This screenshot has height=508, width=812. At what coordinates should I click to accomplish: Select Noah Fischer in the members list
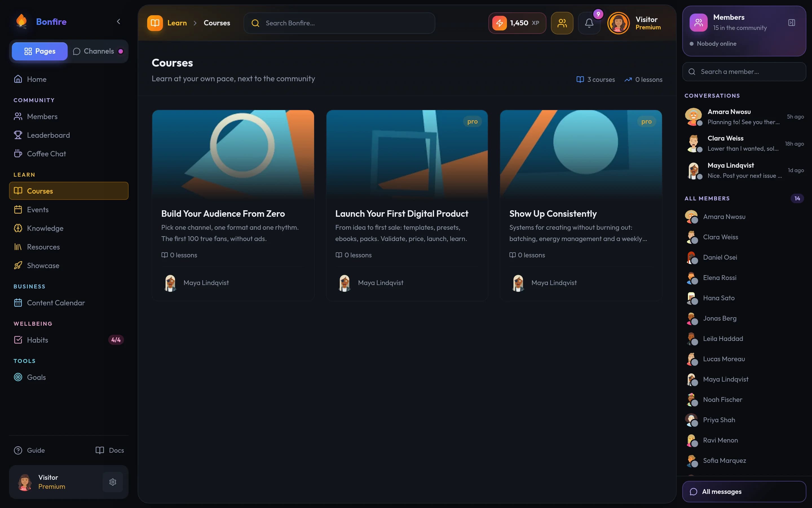point(744,399)
